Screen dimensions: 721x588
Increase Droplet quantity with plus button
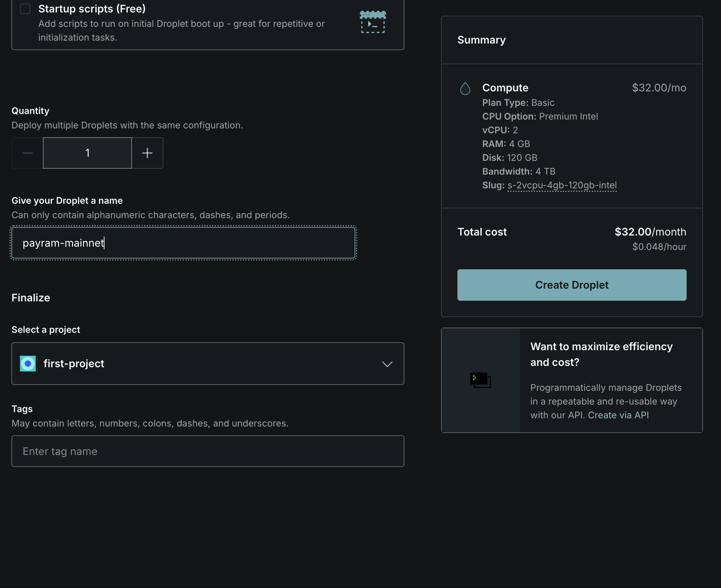[147, 153]
